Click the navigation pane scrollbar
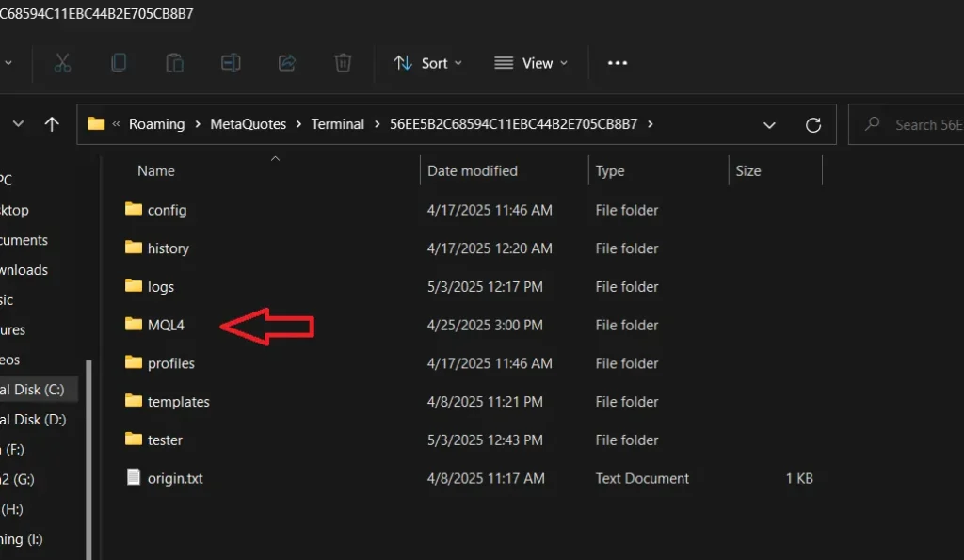This screenshot has height=560, width=964. (x=88, y=460)
